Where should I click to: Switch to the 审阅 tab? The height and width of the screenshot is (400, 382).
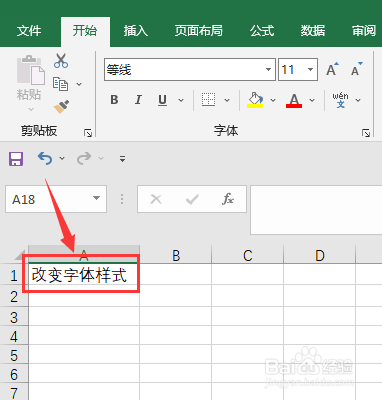tap(364, 31)
